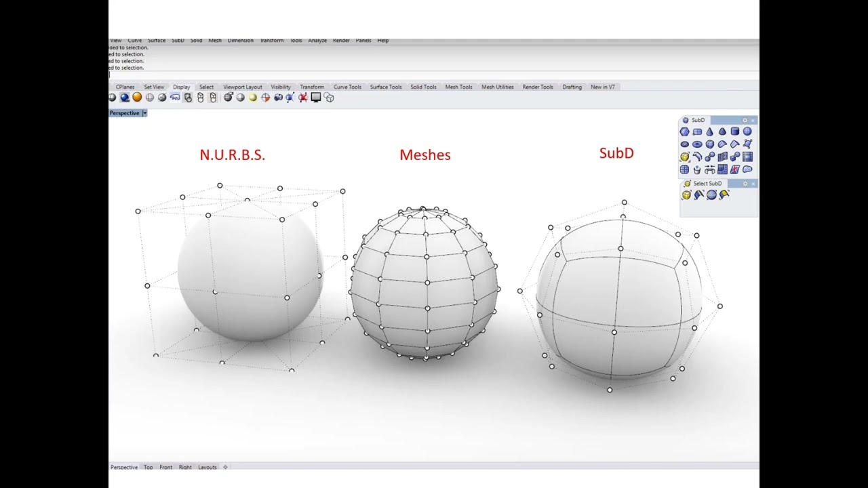
Task: Click the Ghosted display mode icon
Action: pyautogui.click(x=150, y=98)
